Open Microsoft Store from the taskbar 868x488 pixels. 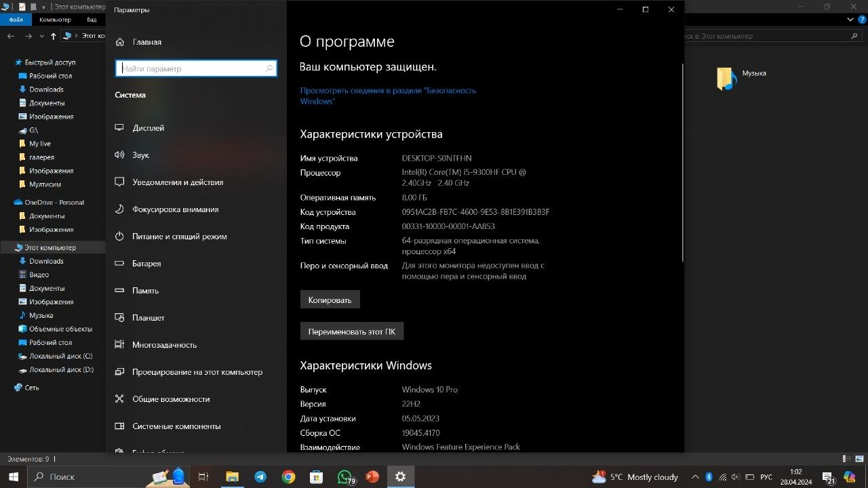click(316, 476)
